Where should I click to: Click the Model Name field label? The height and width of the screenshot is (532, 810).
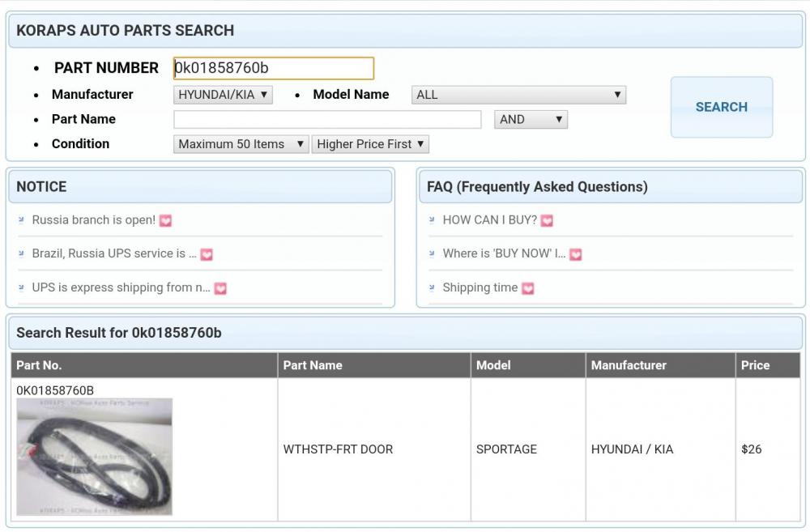point(351,95)
